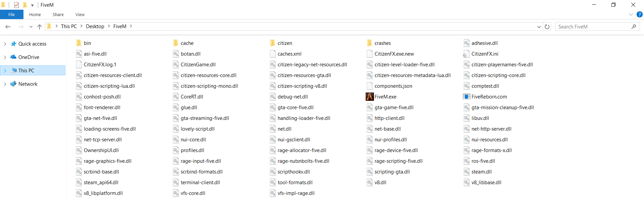Select http-client.dll file name
The width and height of the screenshot is (644, 211).
(389, 118)
